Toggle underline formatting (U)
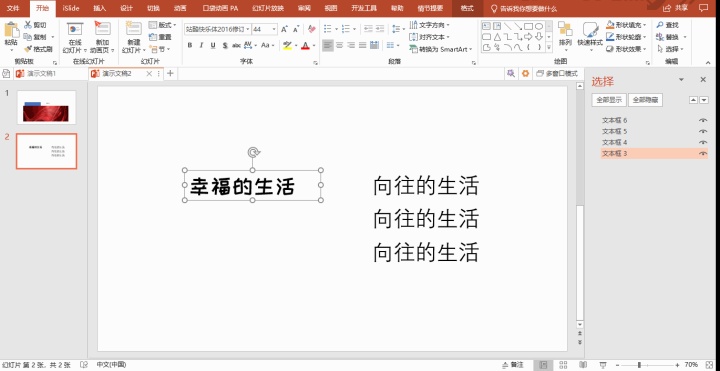The image size is (720, 371). coord(213,45)
